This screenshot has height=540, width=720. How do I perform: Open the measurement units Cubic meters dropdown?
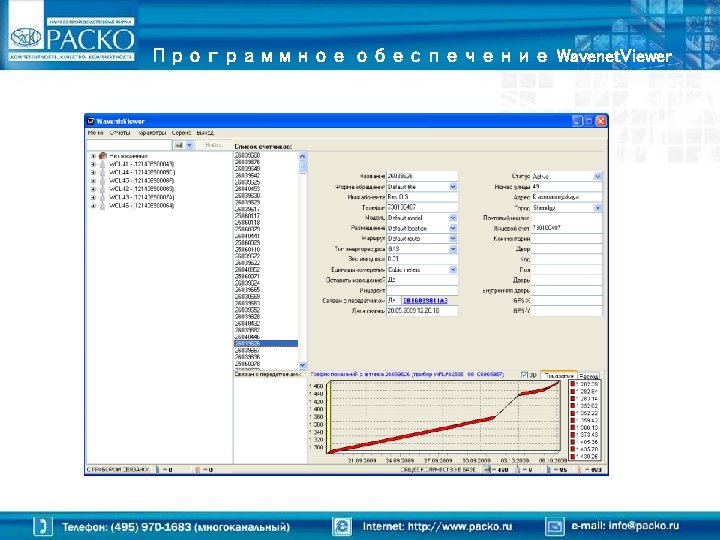(453, 270)
